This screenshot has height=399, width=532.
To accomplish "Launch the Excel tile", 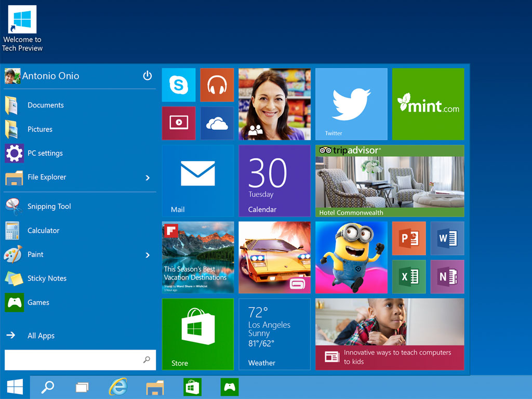I will coord(409,277).
